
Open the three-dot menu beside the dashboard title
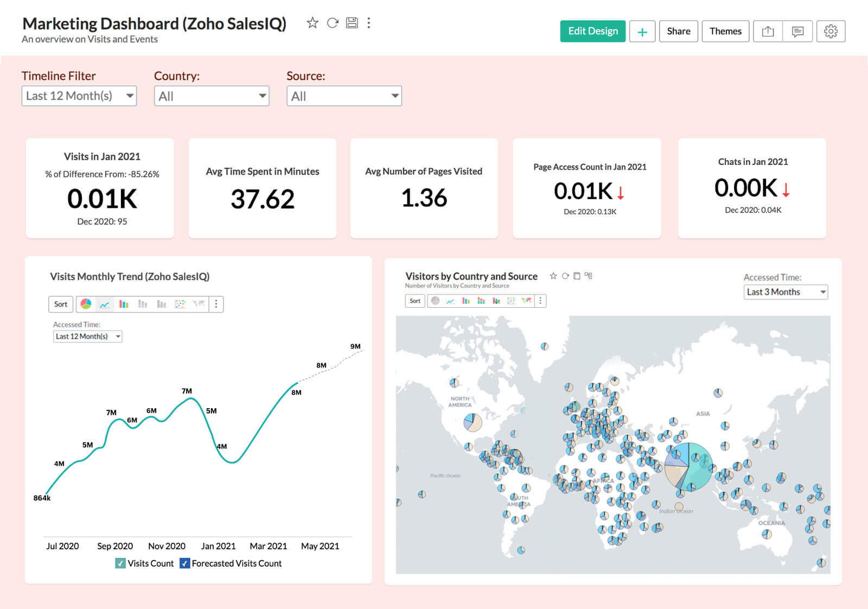coord(369,23)
